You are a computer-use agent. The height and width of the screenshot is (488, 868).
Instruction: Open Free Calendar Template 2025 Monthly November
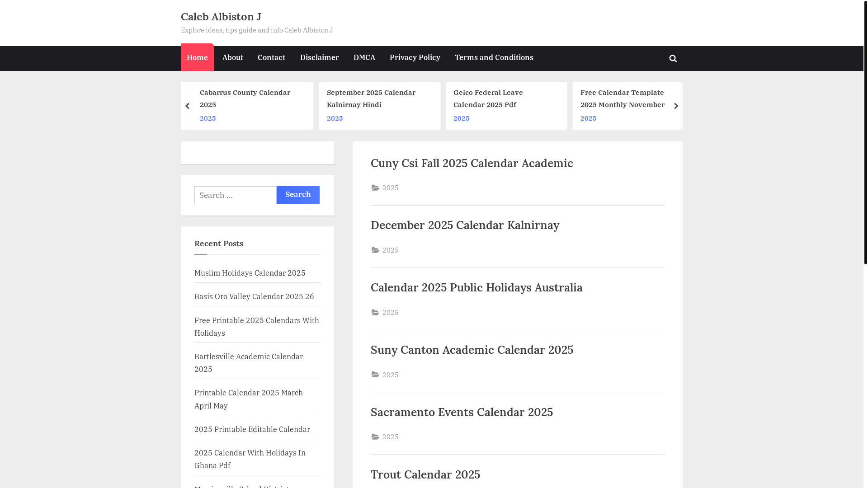[623, 99]
